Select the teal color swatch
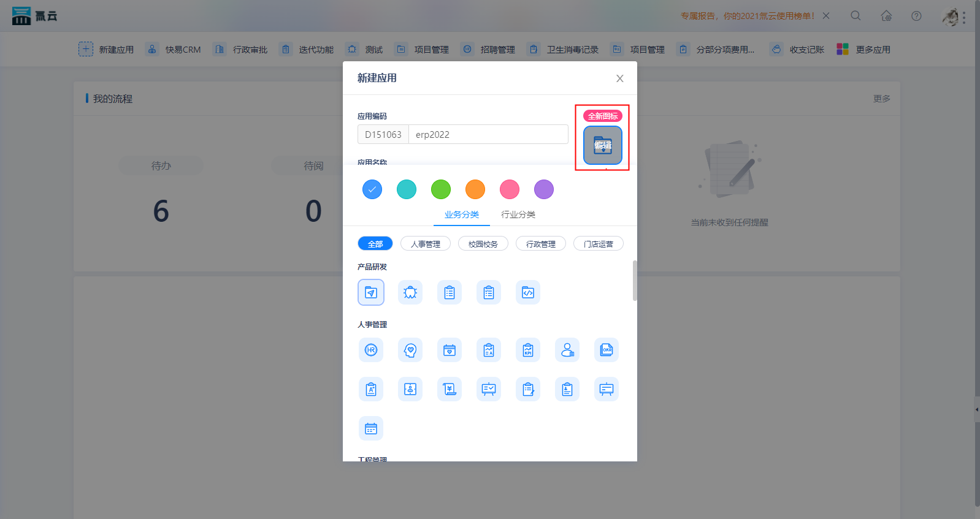980x519 pixels. coord(407,189)
